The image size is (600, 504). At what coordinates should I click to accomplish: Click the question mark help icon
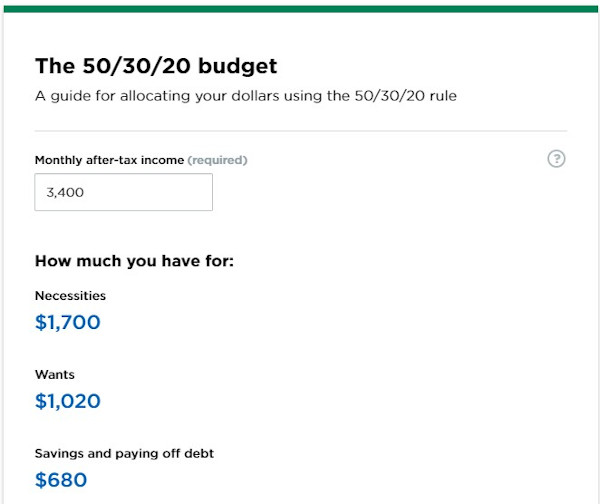[557, 159]
